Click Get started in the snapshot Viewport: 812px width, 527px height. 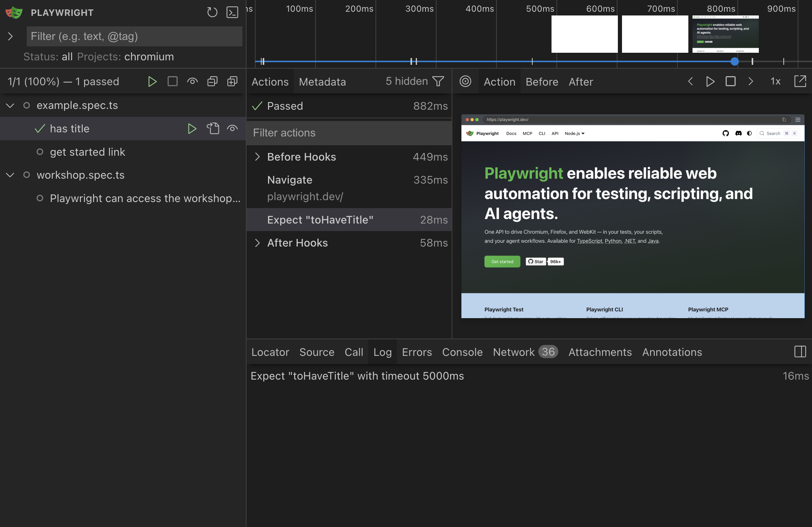[x=502, y=262]
